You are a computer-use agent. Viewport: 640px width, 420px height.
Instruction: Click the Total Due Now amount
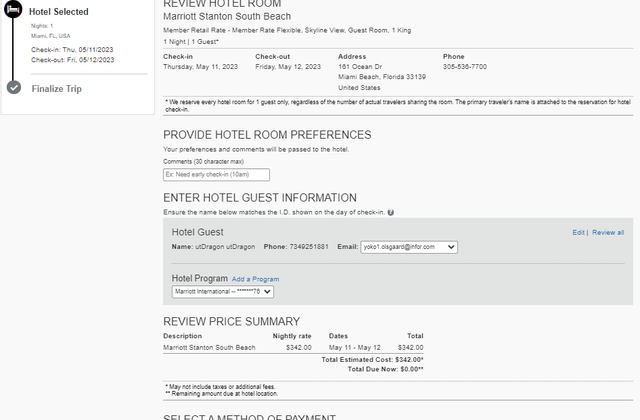(407, 369)
